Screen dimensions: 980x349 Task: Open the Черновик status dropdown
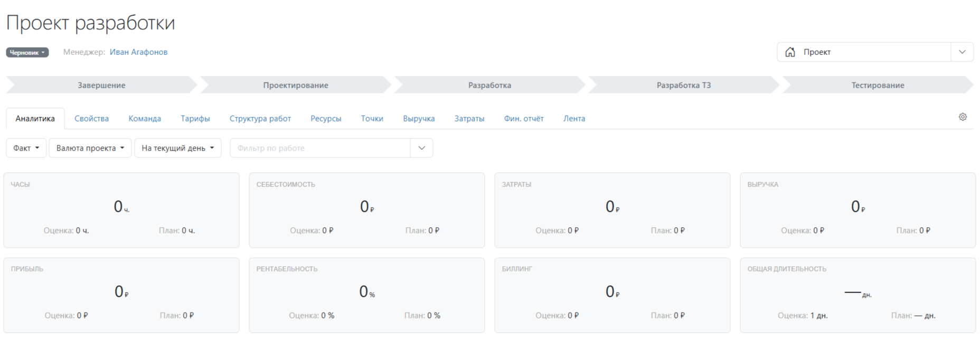click(27, 52)
